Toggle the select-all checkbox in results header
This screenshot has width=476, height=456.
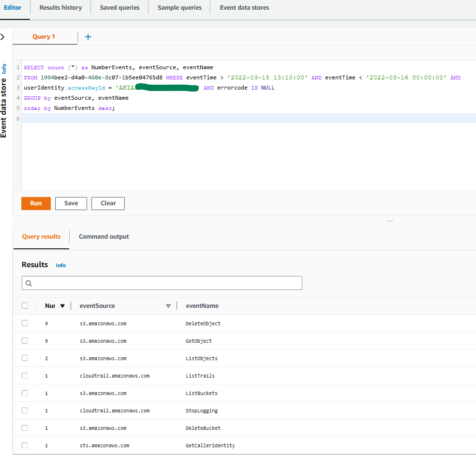coord(25,305)
